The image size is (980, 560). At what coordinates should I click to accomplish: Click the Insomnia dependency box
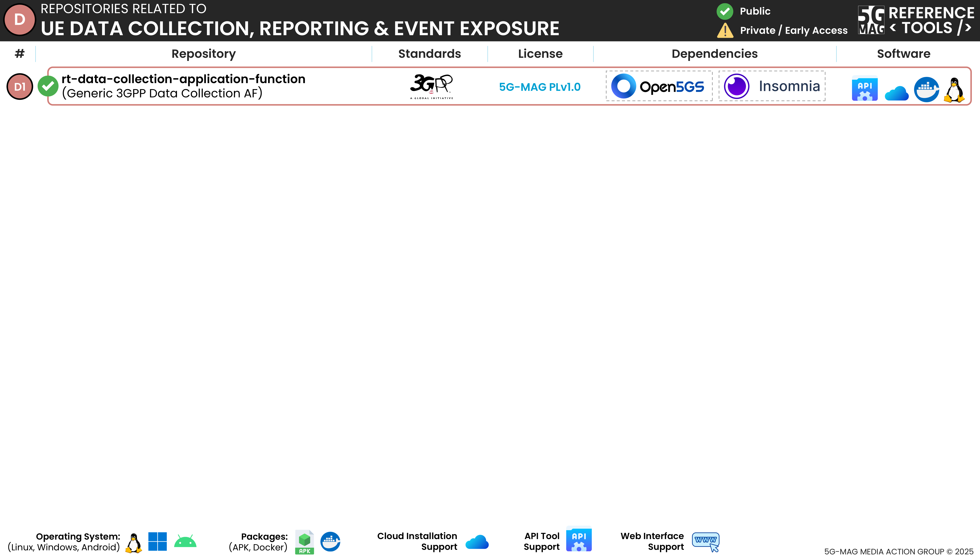tap(772, 86)
